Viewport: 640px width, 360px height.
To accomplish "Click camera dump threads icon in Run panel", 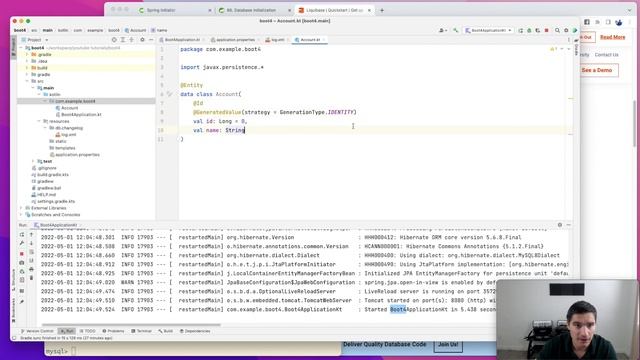I will [x=22, y=262].
